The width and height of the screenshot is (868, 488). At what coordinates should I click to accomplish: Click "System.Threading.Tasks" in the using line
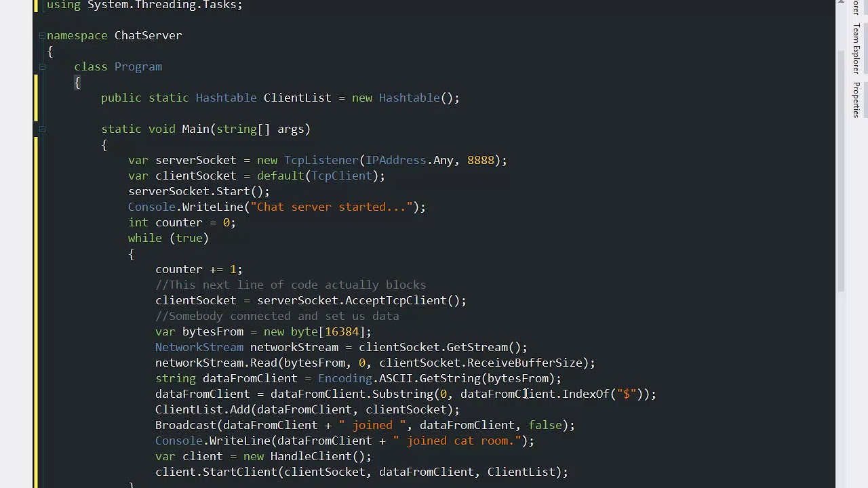coord(162,5)
